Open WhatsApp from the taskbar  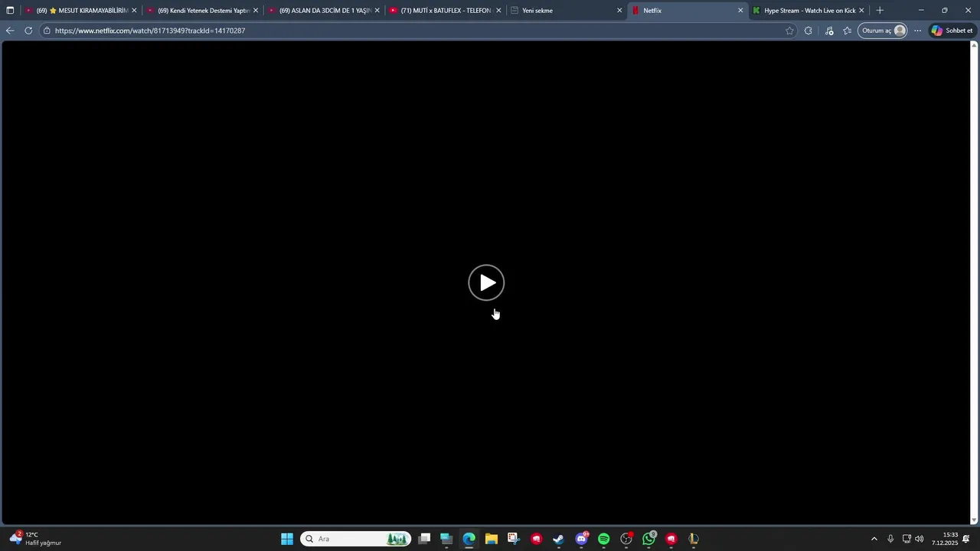(649, 539)
